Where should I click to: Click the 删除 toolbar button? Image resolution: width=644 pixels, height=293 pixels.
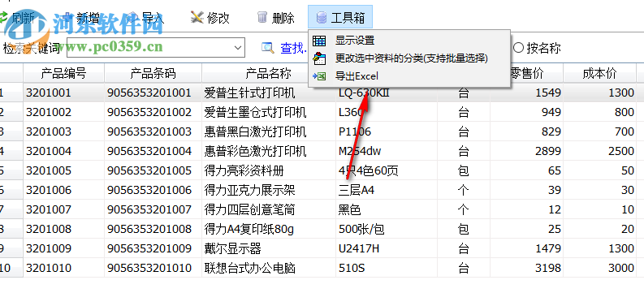(275, 17)
